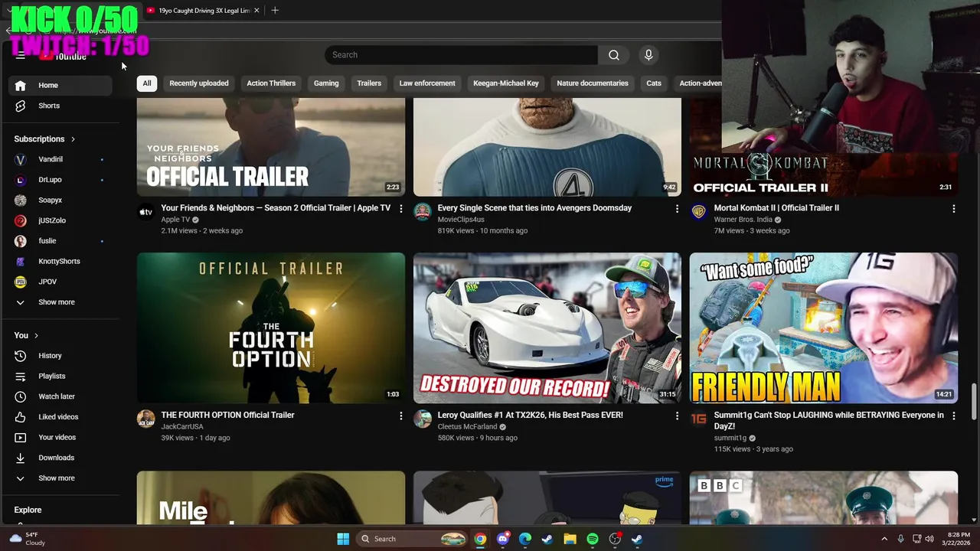The image size is (980, 551).
Task: Expand the Subscriptions section chevron
Action: pyautogui.click(x=73, y=139)
